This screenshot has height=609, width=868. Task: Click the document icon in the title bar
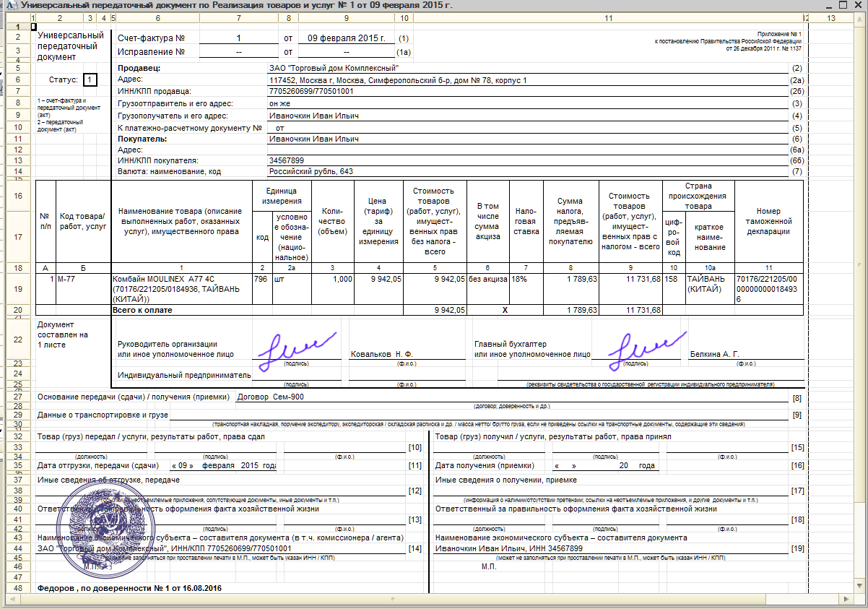(x=8, y=6)
